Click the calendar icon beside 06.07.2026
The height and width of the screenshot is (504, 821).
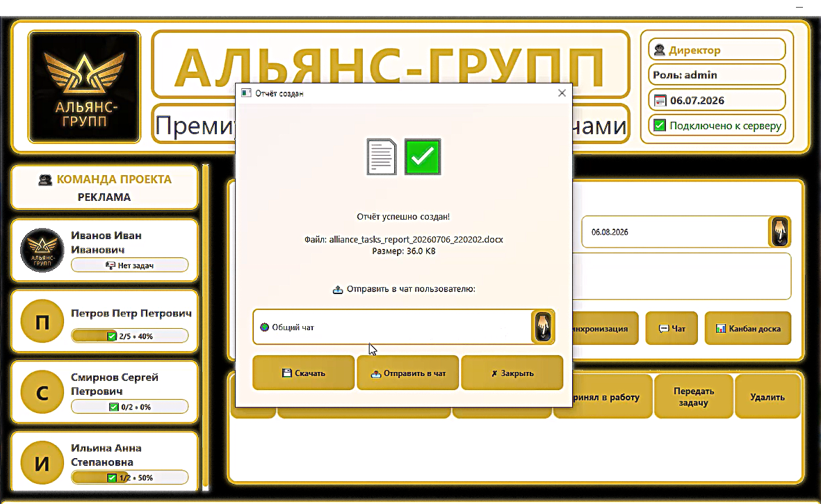pos(660,101)
